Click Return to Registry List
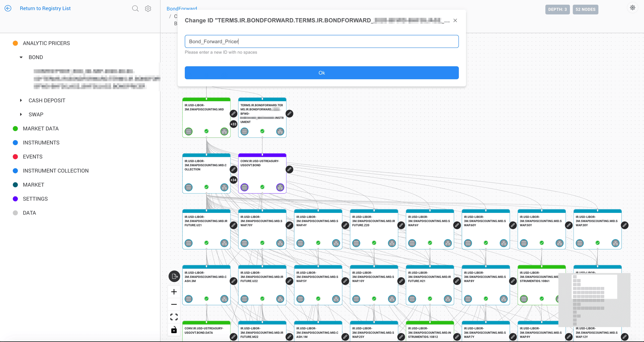Viewport: 644px width, 342px height. pyautogui.click(x=45, y=8)
